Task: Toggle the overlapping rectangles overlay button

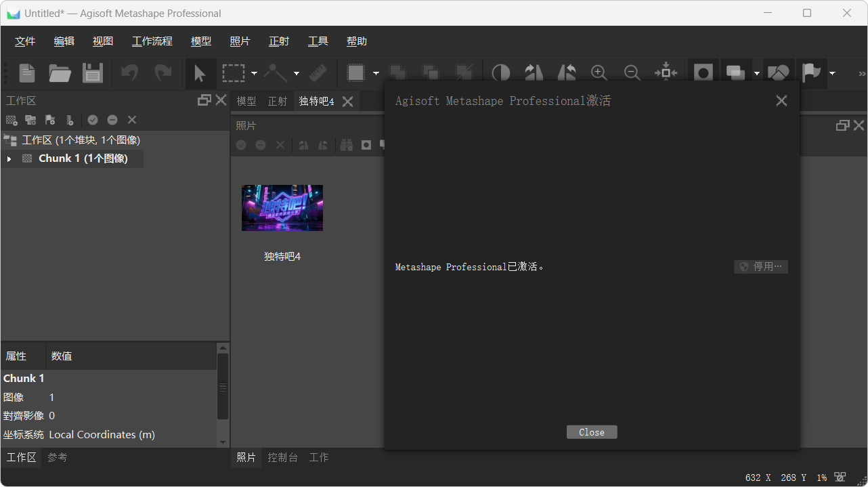Action: [x=736, y=72]
